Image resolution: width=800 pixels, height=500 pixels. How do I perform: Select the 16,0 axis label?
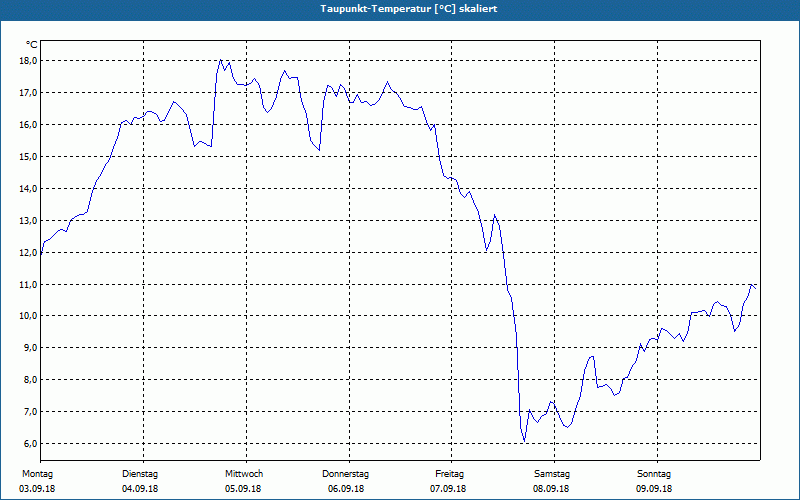coord(28,124)
